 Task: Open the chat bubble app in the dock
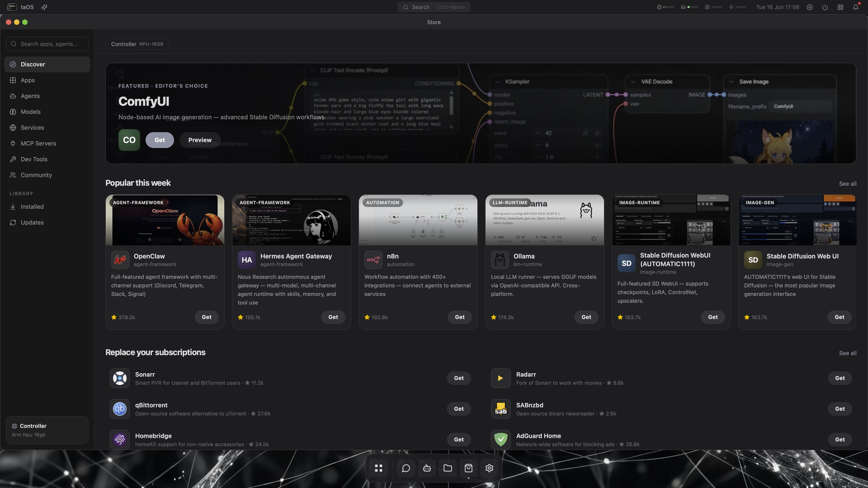406,468
